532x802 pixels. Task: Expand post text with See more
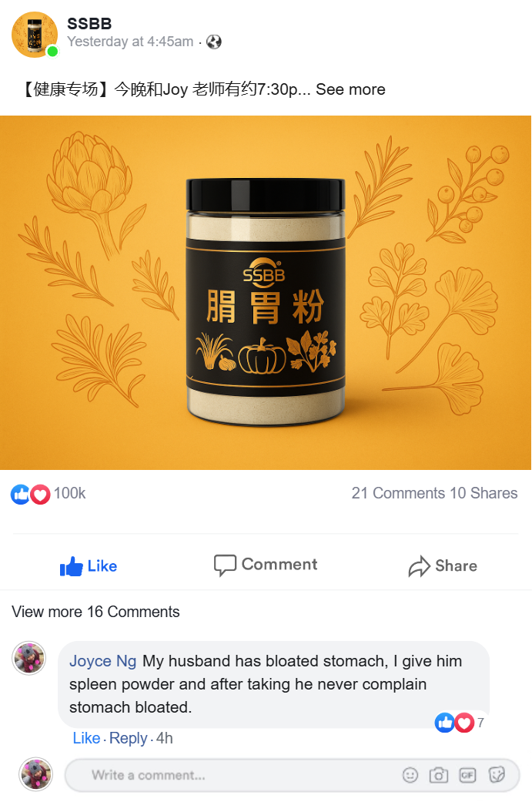(x=350, y=89)
